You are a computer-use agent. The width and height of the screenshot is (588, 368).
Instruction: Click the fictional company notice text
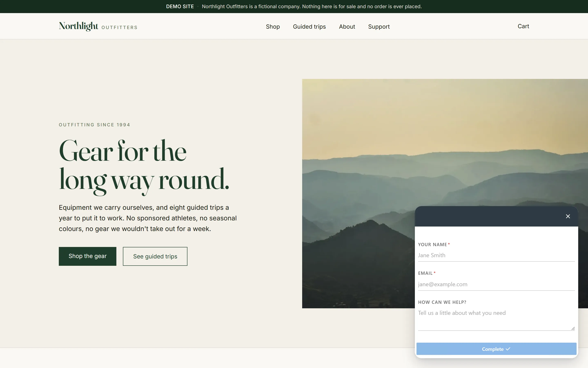coord(312,7)
